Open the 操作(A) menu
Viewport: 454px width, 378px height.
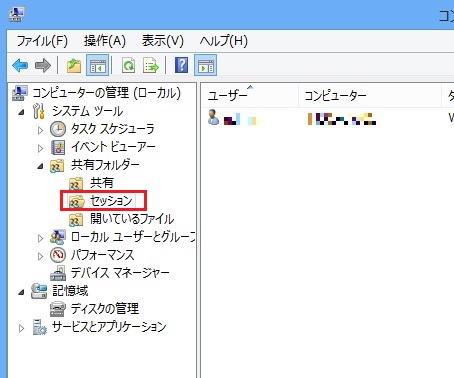click(x=105, y=41)
